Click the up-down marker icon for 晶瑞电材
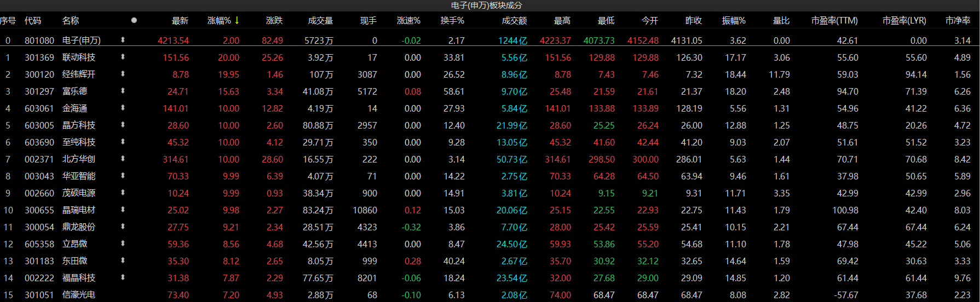 pyautogui.click(x=123, y=210)
